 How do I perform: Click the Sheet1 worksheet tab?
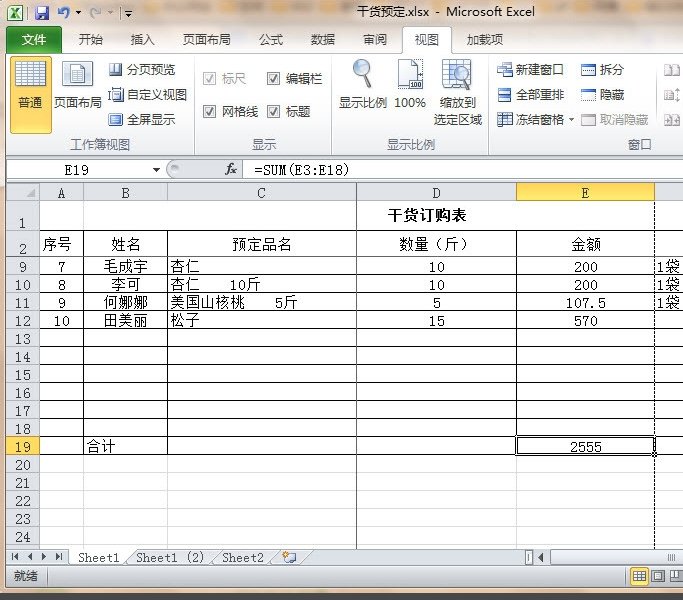98,557
